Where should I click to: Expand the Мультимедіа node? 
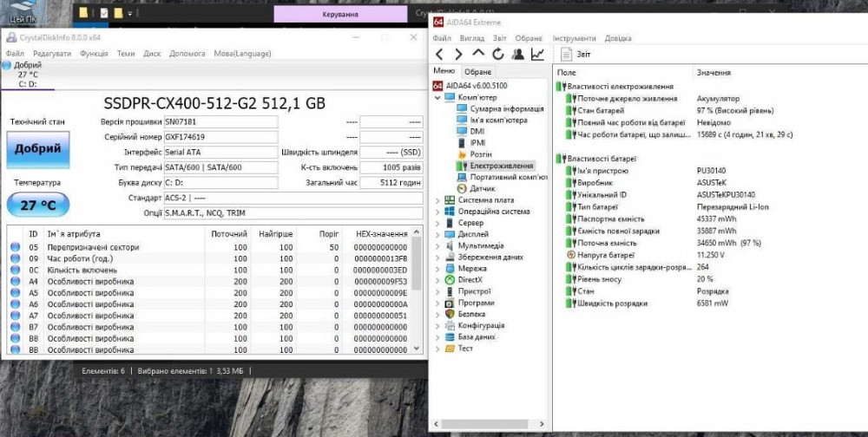coord(437,245)
